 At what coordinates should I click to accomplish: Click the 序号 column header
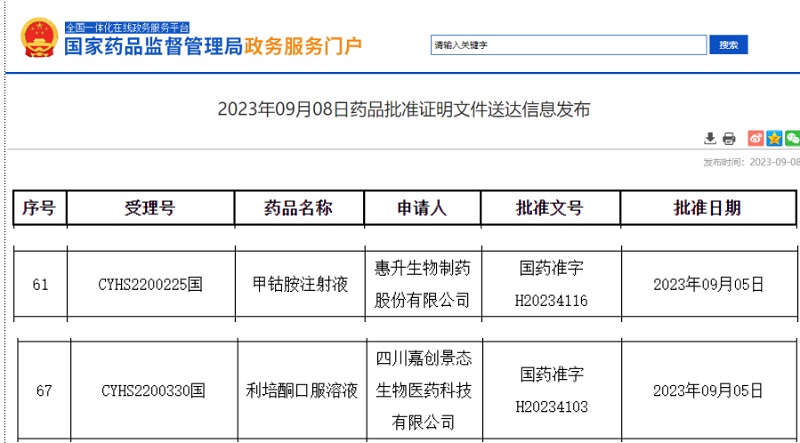[x=39, y=208]
